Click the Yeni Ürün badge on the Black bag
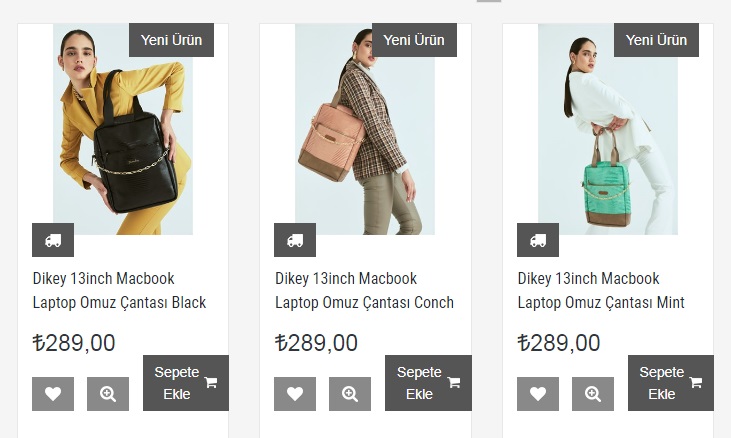This screenshot has width=731, height=438. tap(171, 40)
